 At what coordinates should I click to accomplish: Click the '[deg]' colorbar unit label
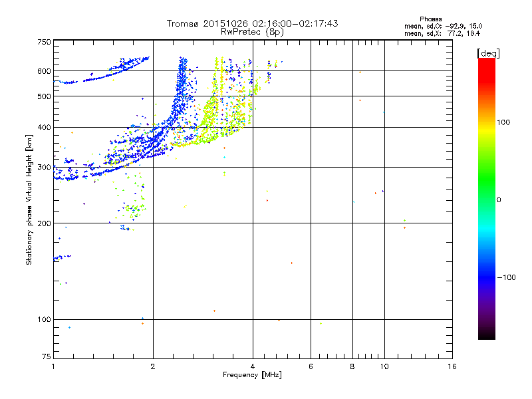[x=488, y=53]
